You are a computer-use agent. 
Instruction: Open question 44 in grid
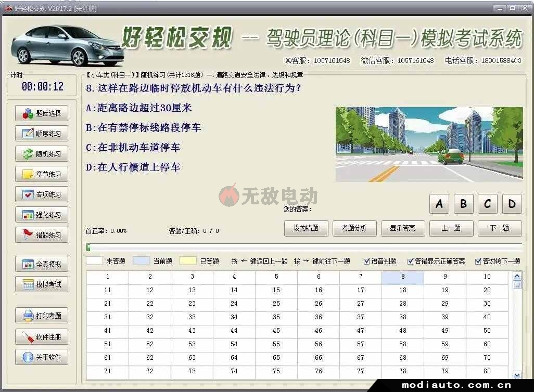point(234,331)
